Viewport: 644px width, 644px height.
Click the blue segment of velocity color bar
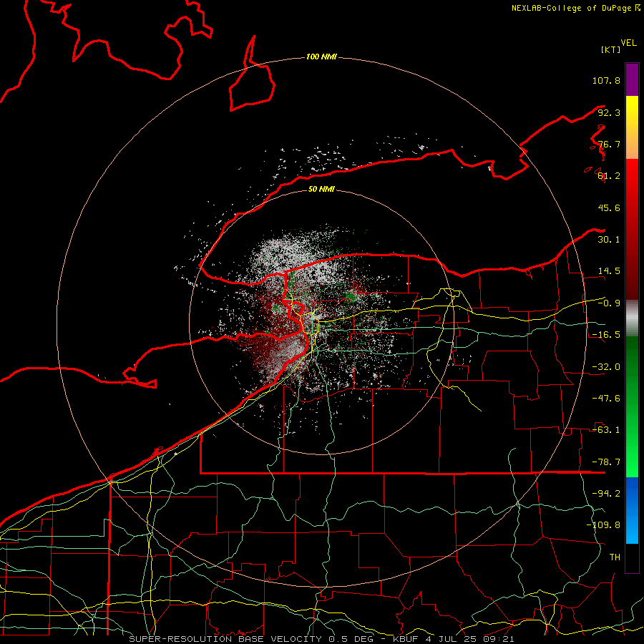(x=632, y=510)
